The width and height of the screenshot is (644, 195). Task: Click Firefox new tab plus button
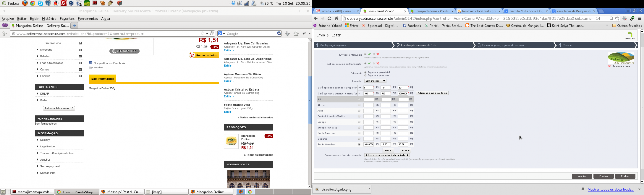tap(75, 26)
